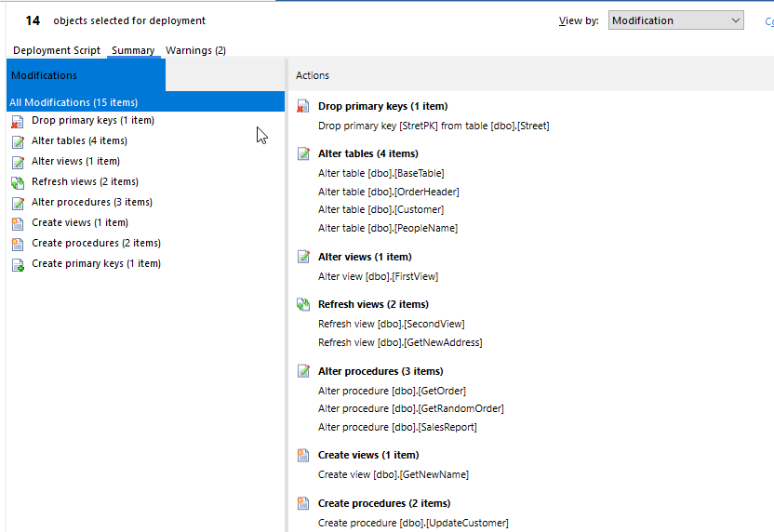Switch to the Deployment Script tab
This screenshot has width=774, height=532.
click(57, 50)
